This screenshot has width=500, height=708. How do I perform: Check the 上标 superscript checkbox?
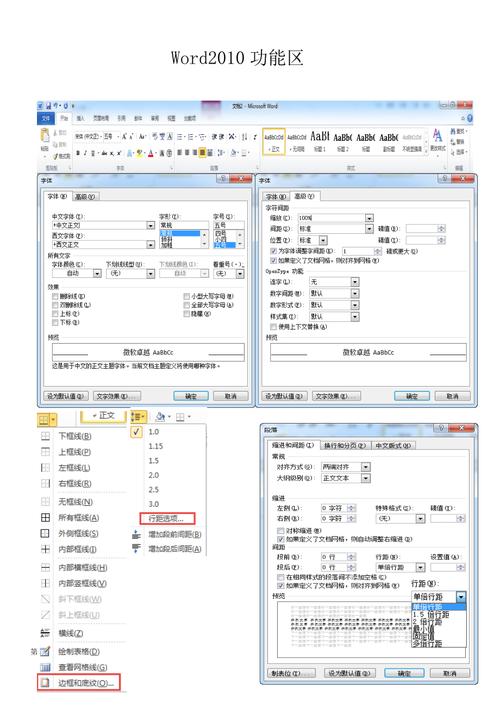[x=55, y=314]
